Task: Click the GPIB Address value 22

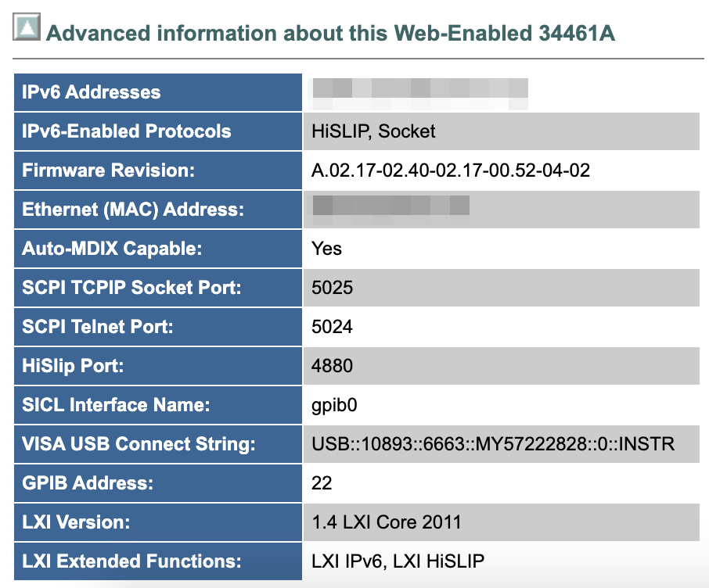Action: coord(322,483)
